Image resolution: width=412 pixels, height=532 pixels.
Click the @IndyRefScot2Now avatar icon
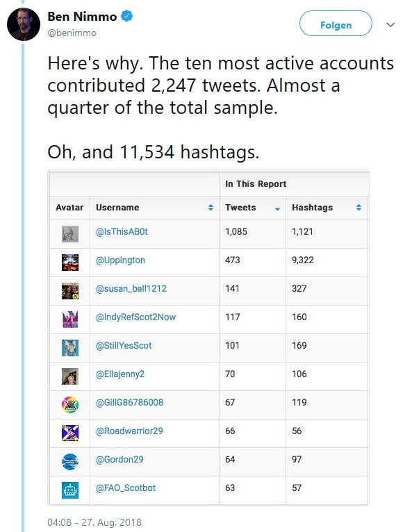coord(70,319)
